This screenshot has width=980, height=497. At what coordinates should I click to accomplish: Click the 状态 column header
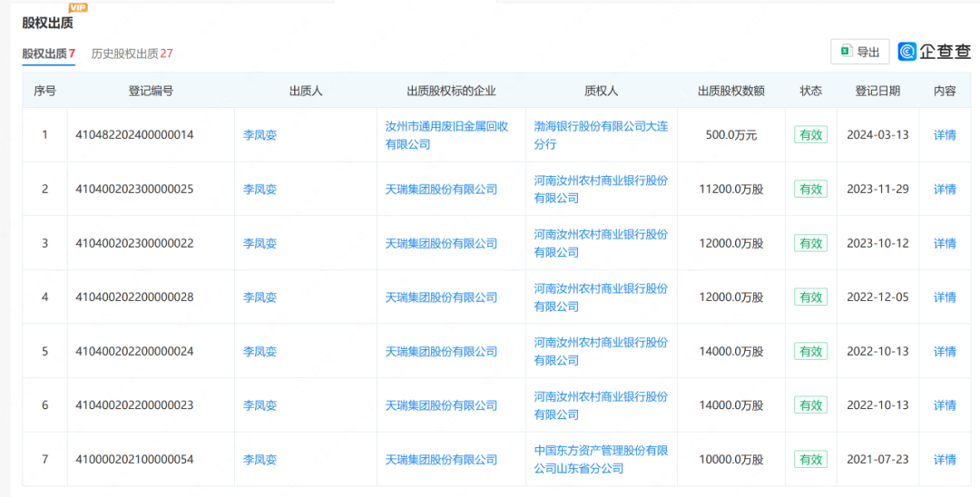point(810,92)
